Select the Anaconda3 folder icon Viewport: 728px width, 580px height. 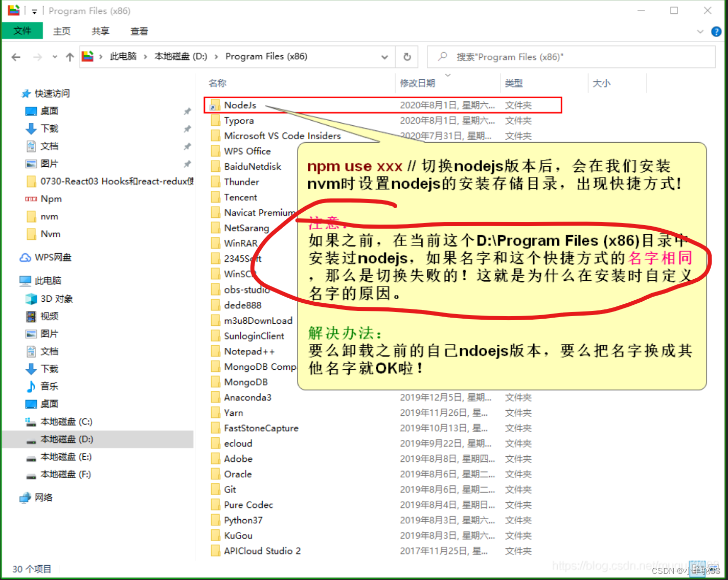click(x=215, y=397)
